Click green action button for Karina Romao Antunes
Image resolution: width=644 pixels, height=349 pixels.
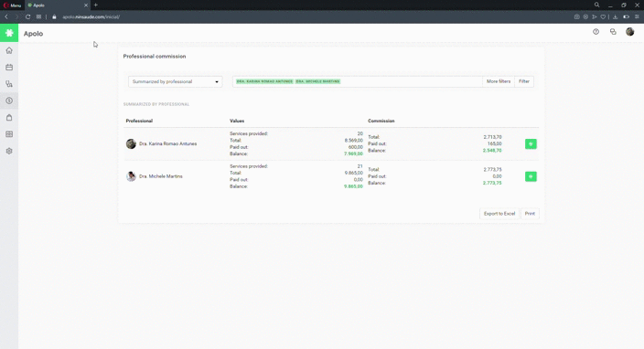click(531, 144)
